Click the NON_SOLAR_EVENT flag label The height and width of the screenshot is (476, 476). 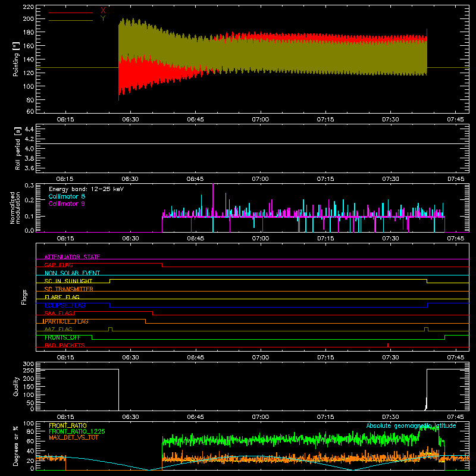[x=72, y=273]
